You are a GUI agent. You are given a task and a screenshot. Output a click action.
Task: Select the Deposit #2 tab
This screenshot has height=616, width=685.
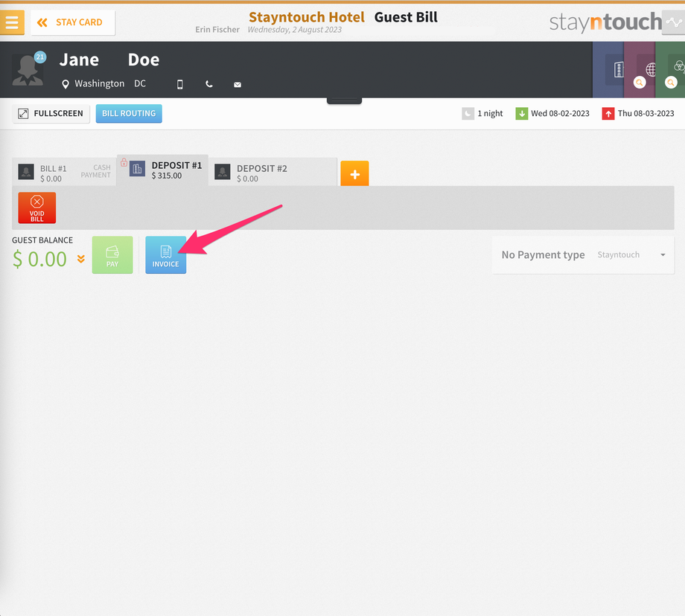[273, 173]
